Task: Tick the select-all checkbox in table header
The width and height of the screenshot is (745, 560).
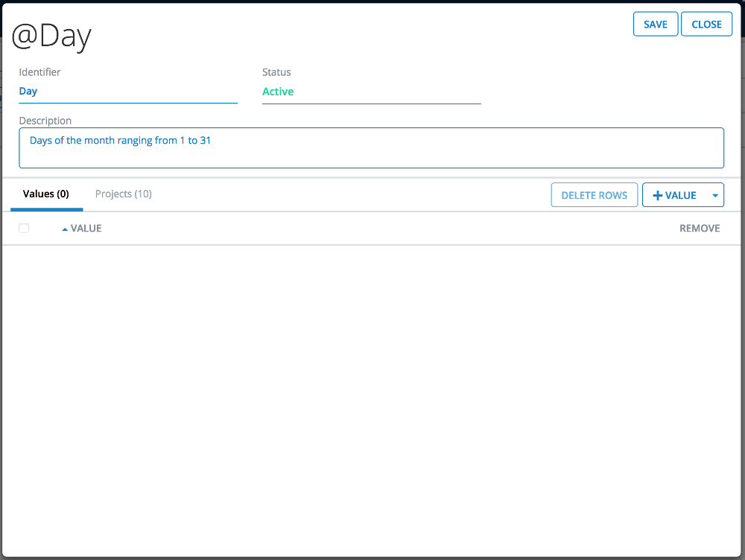Action: (24, 229)
